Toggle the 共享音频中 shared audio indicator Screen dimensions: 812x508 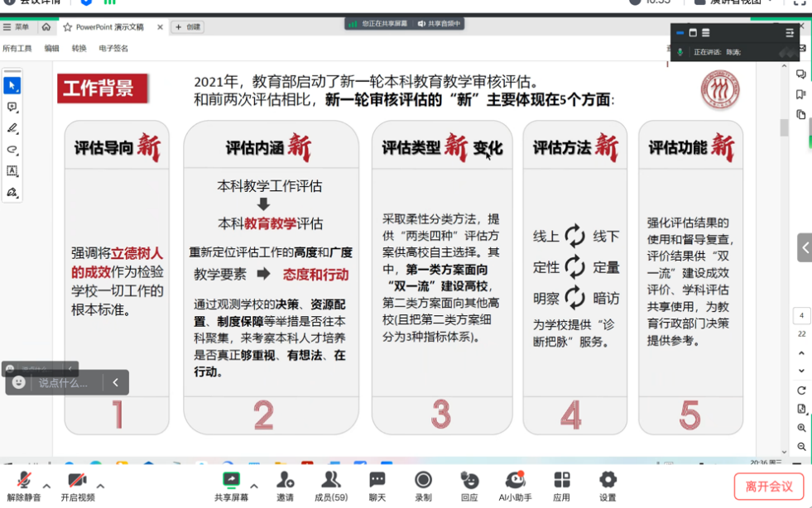pos(440,24)
